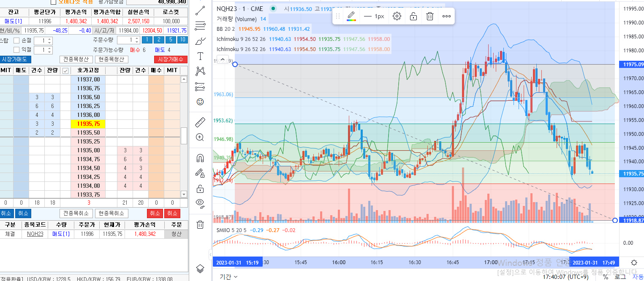Click the 11935,75 highlighted price row
The height and width of the screenshot is (281, 644).
(88, 124)
